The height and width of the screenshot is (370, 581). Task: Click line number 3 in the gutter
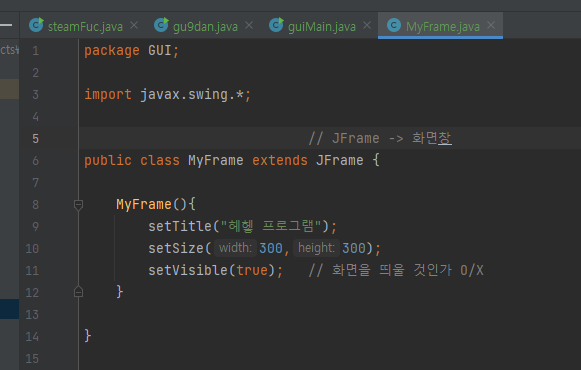point(35,94)
